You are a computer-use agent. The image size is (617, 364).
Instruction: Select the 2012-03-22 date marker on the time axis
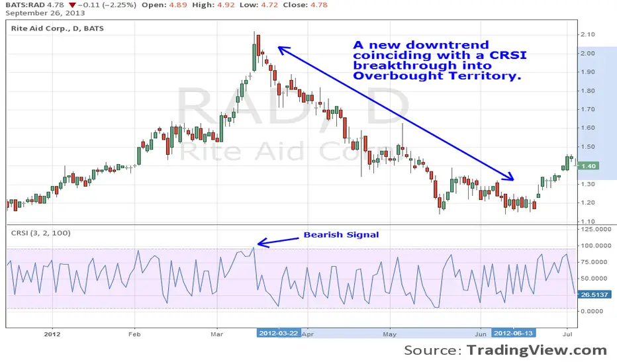tap(279, 334)
